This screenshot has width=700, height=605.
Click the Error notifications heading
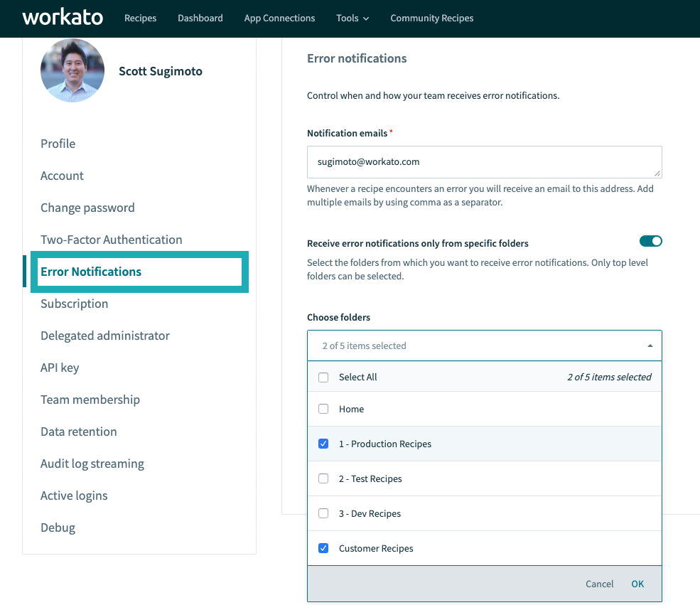click(357, 58)
